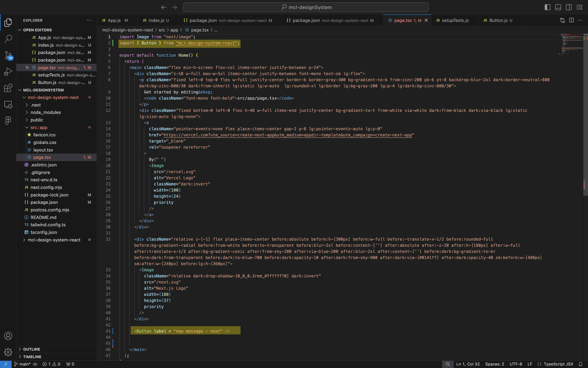The height and width of the screenshot is (368, 588).
Task: Open Source Control view with 10 badge
Action: [8, 55]
